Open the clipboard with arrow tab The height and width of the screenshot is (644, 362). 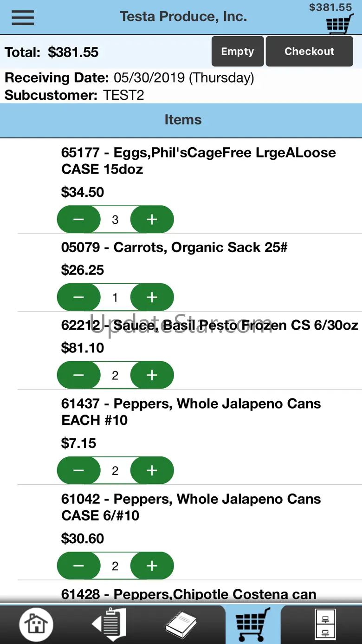click(109, 624)
